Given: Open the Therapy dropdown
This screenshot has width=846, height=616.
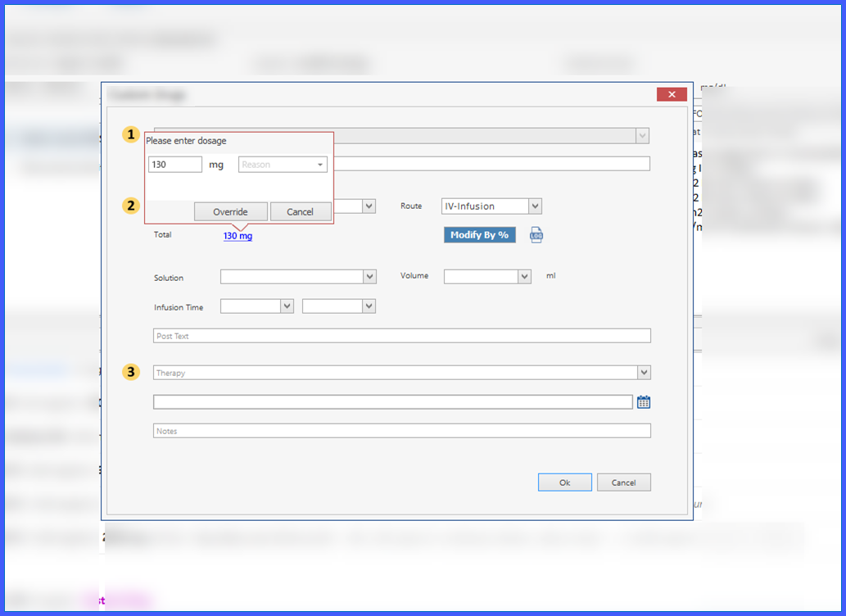Looking at the screenshot, I should pos(402,373).
